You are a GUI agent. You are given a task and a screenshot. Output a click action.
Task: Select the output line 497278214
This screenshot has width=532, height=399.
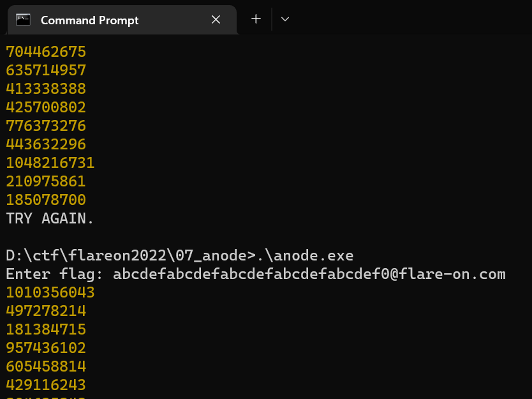46,312
